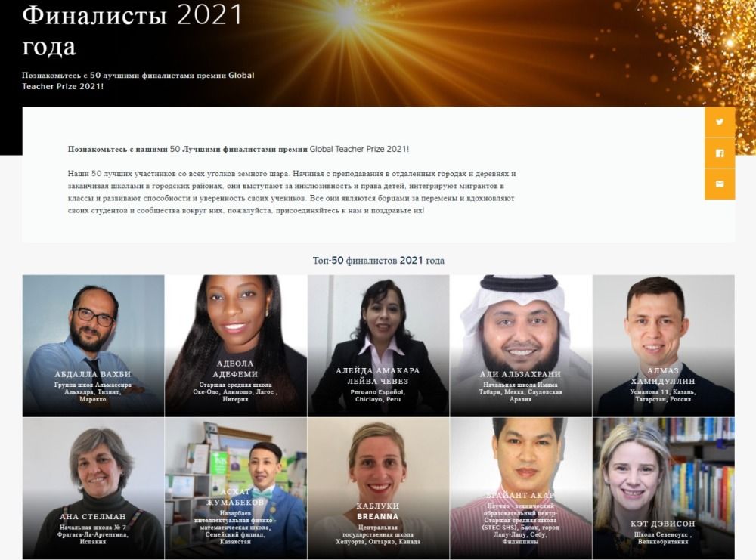The width and height of the screenshot is (756, 560).
Task: Click the Топ-50 финалистов 2021 года heading
Action: click(x=379, y=260)
